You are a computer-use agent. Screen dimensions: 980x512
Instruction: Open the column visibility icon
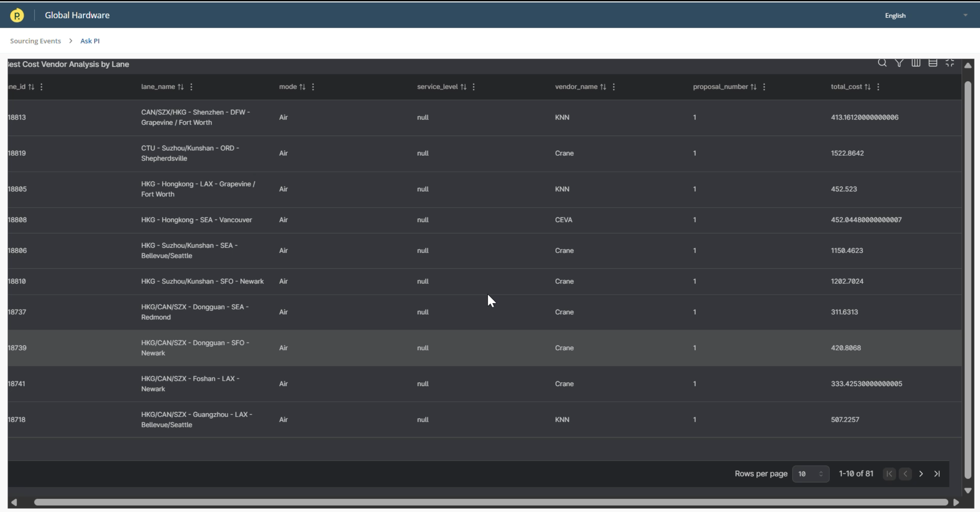click(x=916, y=63)
